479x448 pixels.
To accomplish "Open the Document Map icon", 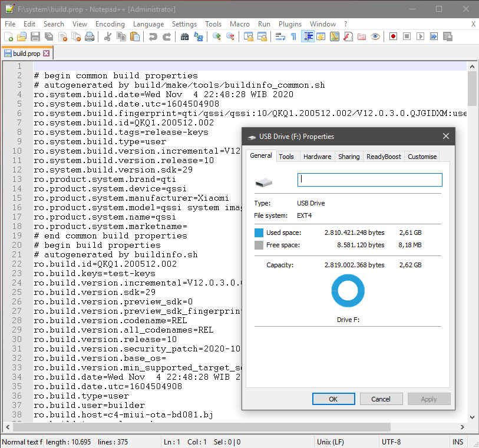I will click(335, 36).
